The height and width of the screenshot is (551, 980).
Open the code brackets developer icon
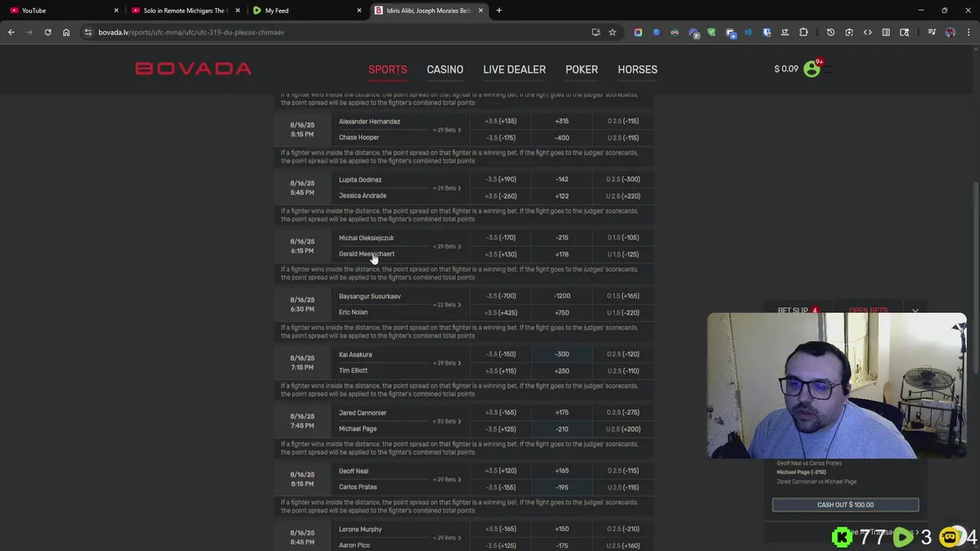point(867,32)
